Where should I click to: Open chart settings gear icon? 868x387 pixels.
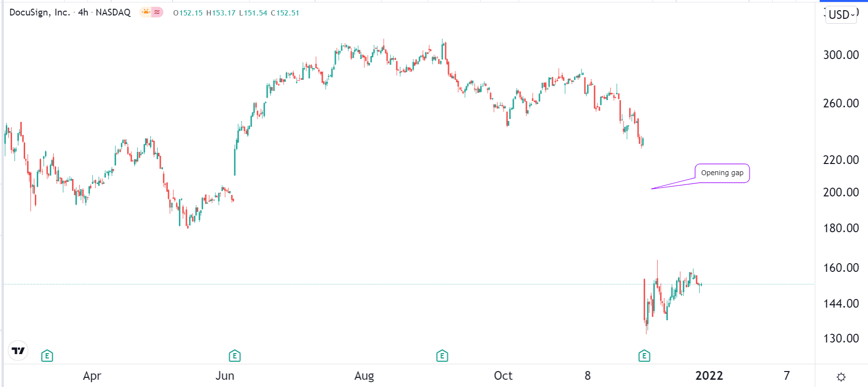point(841,377)
